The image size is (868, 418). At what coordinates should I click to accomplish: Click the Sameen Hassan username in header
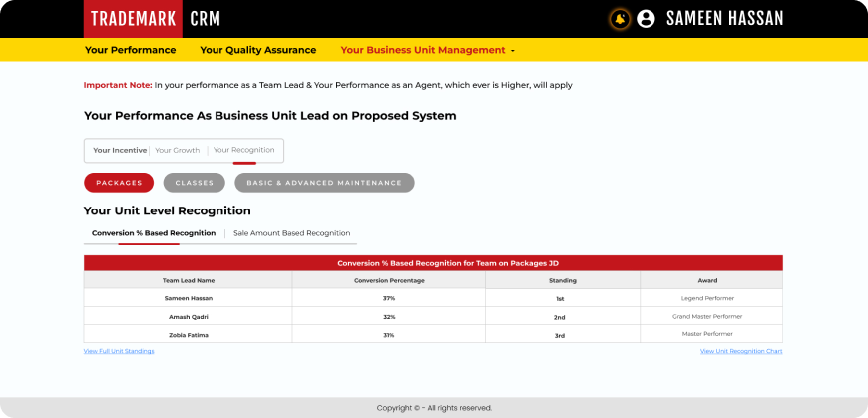click(x=724, y=19)
